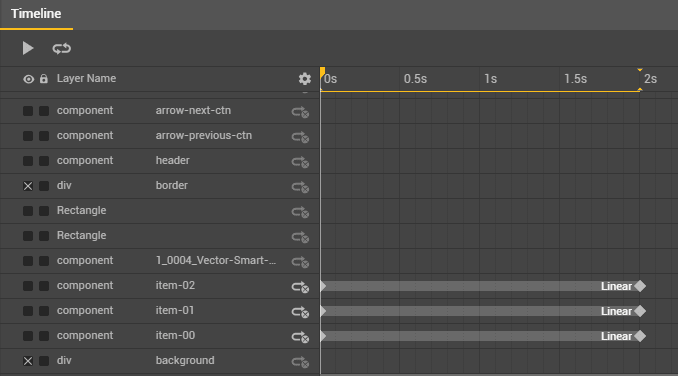
Task: Lock the 1_0004_Vector-Smart layer
Action: [44, 261]
